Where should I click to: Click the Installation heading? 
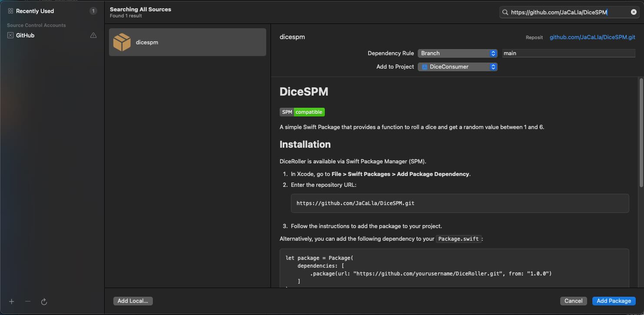pyautogui.click(x=305, y=144)
